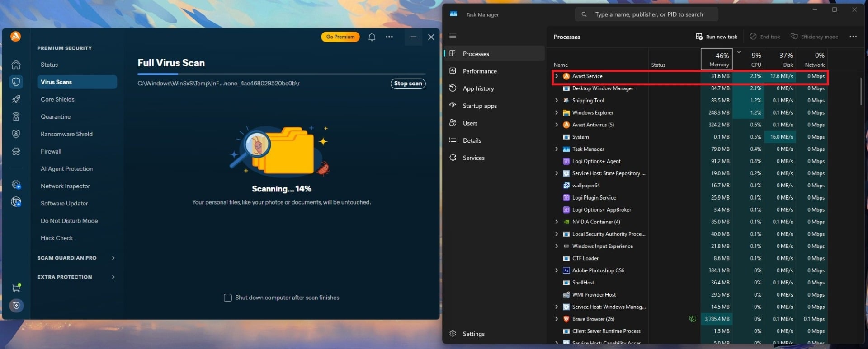Click efficiency mode leaf icon on Brave row
Image resolution: width=868 pixels, height=349 pixels.
click(692, 319)
